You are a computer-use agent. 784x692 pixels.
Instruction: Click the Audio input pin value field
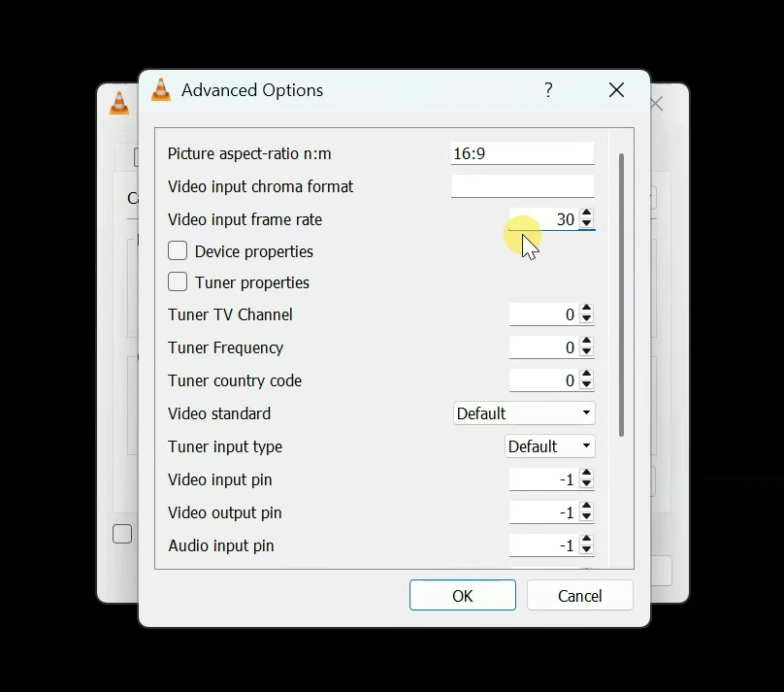(544, 545)
